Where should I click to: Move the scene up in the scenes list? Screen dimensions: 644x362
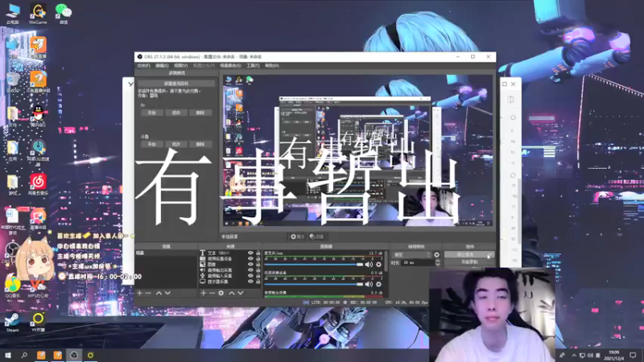click(159, 293)
